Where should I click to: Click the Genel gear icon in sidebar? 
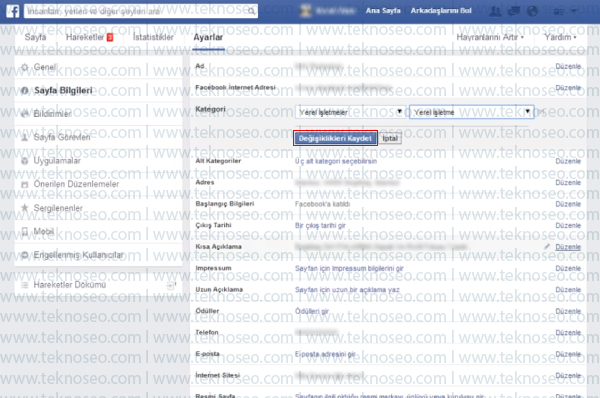coord(24,67)
